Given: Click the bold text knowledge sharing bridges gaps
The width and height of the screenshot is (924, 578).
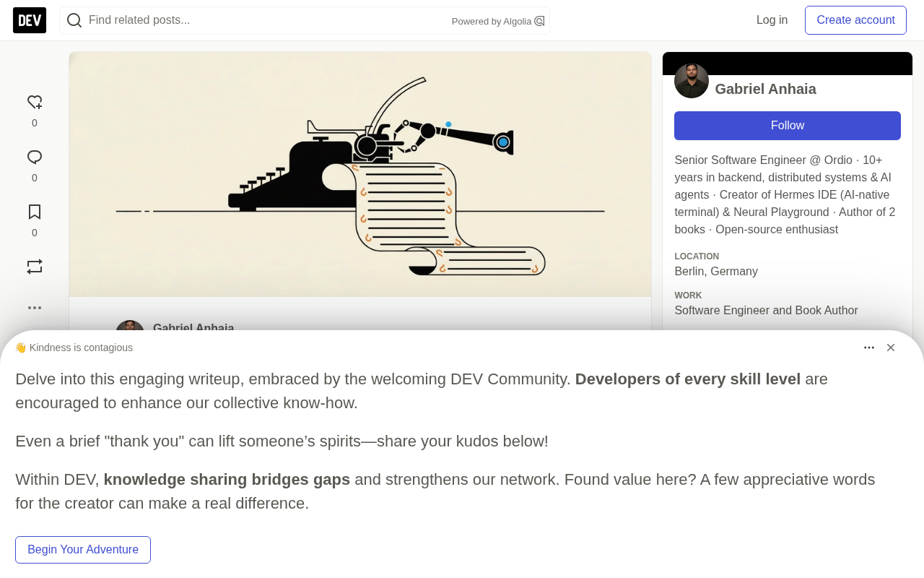Looking at the screenshot, I should [x=227, y=479].
